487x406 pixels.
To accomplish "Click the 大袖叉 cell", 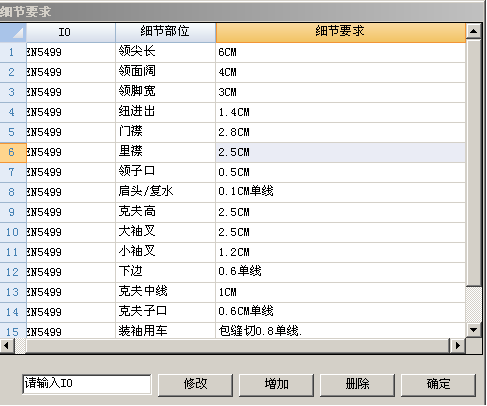I will 166,232.
